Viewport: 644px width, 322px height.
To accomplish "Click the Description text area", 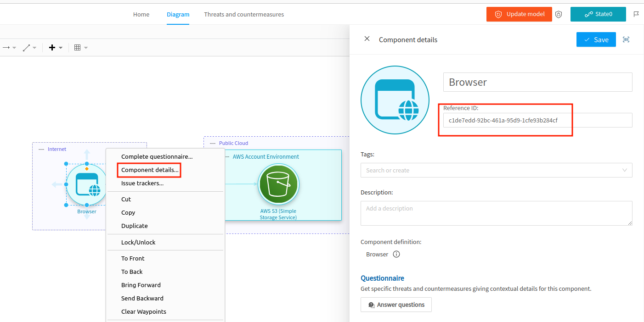I will coord(497,213).
